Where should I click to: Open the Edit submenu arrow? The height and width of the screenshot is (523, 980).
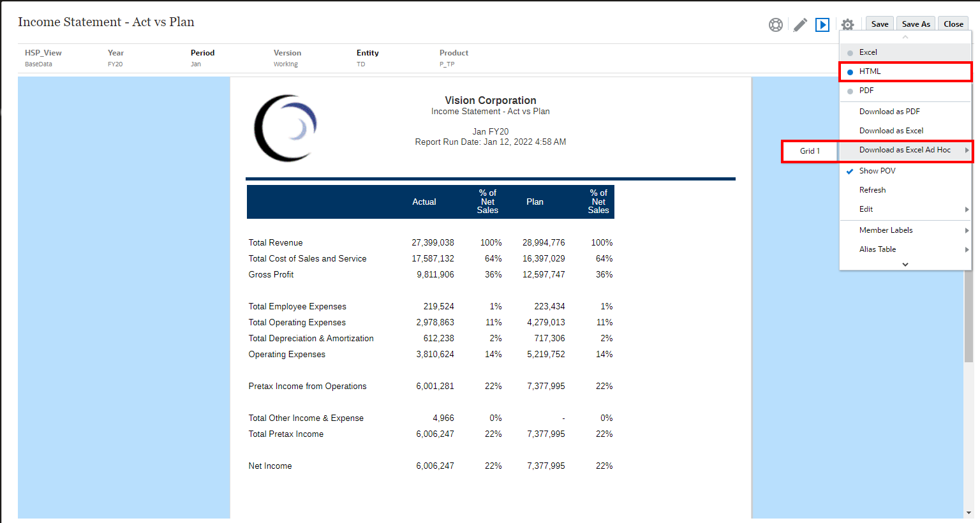[966, 209]
